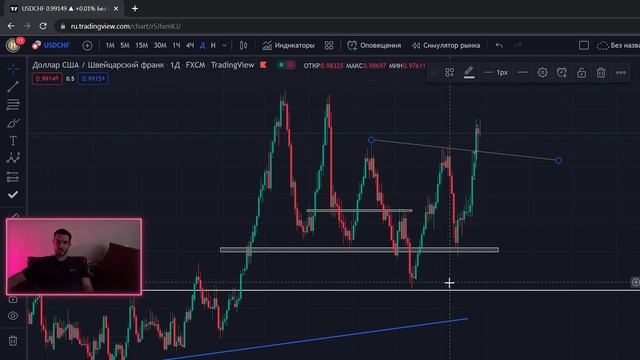
Task: Open line templates in drawing toolbar
Action: pyautogui.click(x=449, y=73)
